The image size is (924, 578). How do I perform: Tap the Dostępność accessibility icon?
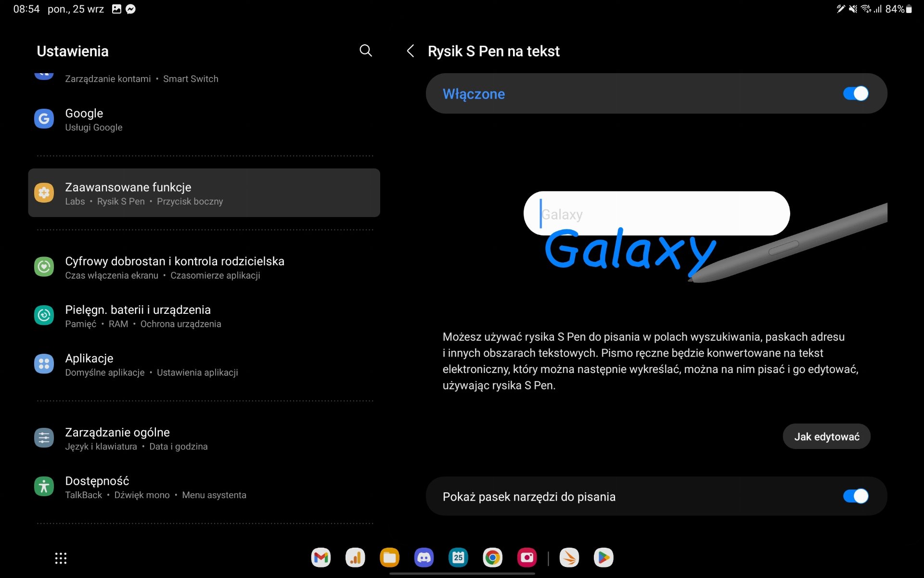(44, 487)
